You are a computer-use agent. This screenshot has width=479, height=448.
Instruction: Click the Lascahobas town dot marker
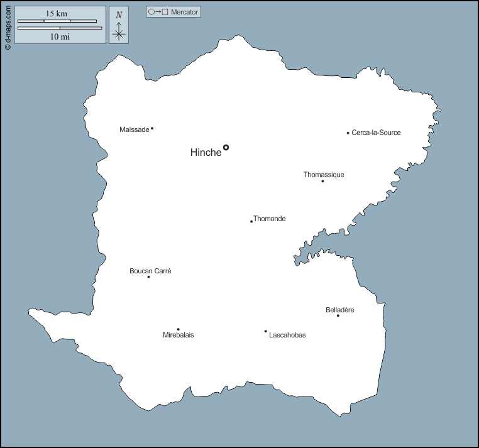[x=265, y=331]
